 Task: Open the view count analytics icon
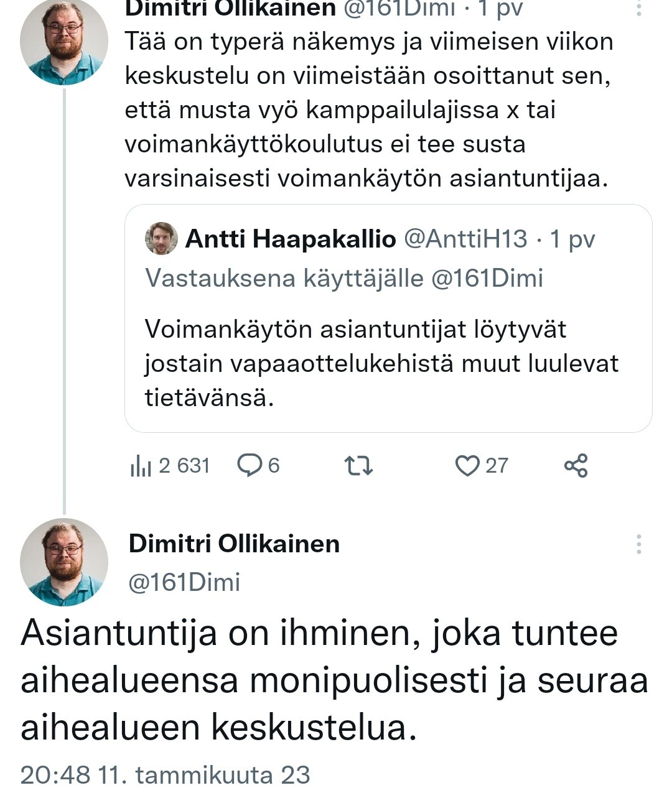(141, 466)
